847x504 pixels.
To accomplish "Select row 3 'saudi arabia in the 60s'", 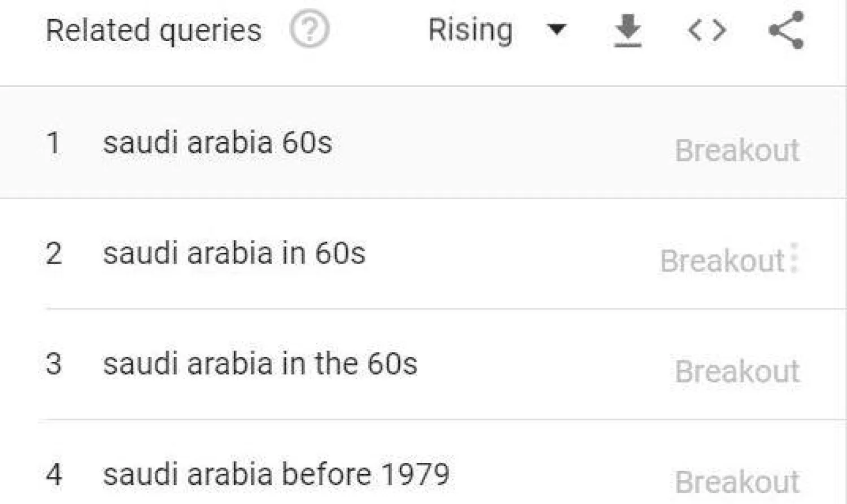I will click(260, 365).
